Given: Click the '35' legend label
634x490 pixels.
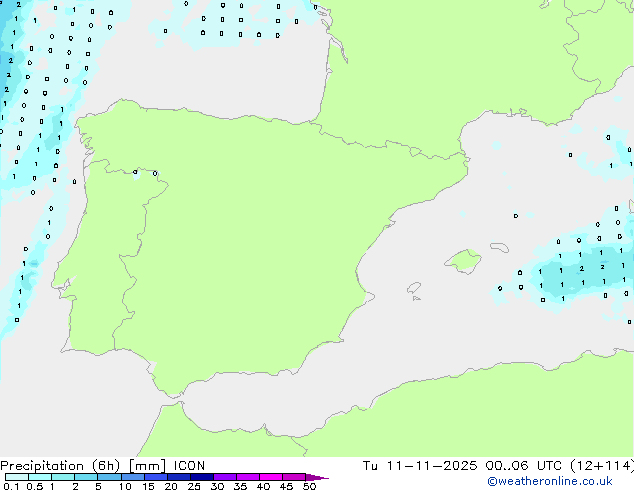Looking at the screenshot, I should pos(240,486).
